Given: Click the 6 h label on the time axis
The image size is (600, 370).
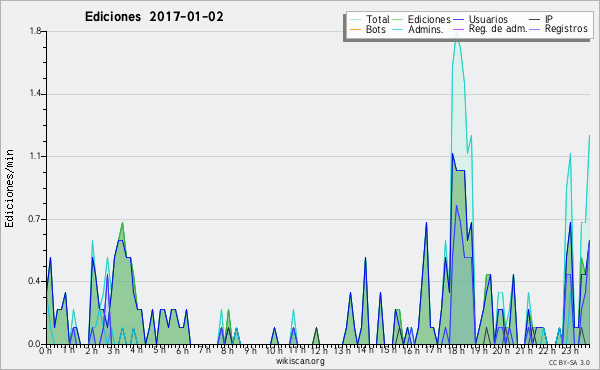Looking at the screenshot, I should [182, 350].
